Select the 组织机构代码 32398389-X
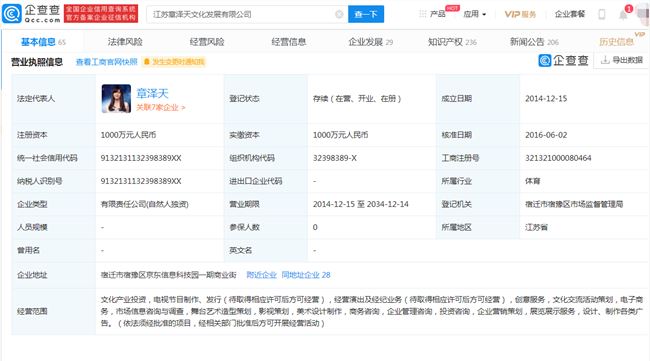Screen dimensions: 650x361 335,158
